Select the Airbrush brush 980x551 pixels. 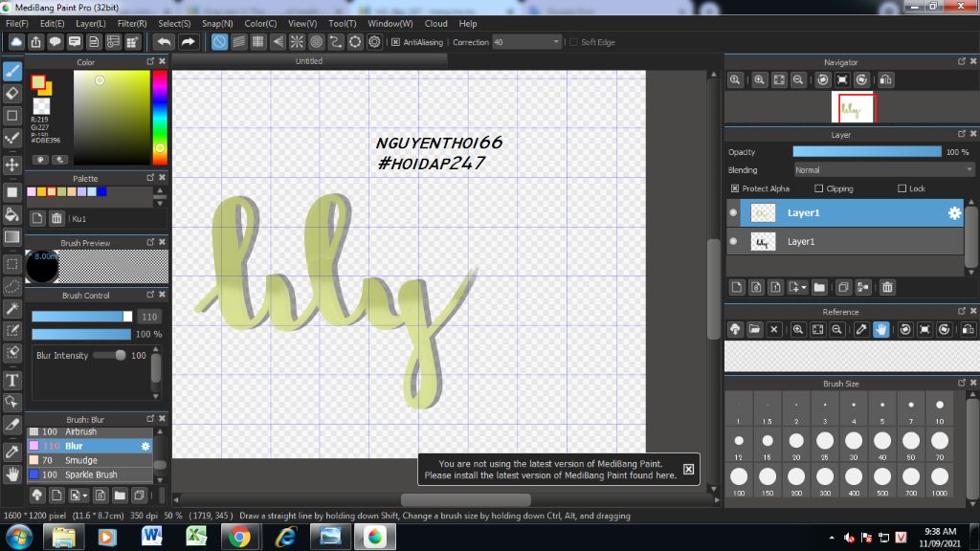pos(89,431)
